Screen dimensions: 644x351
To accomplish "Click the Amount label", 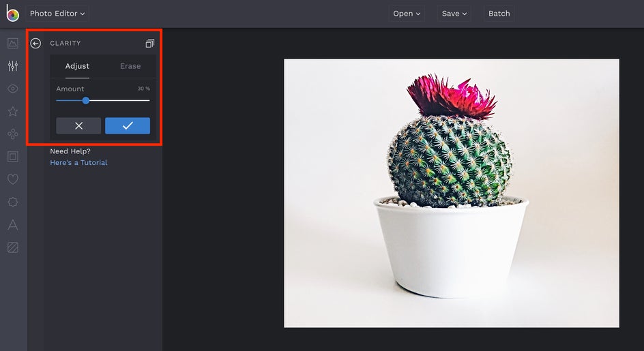I will [70, 89].
